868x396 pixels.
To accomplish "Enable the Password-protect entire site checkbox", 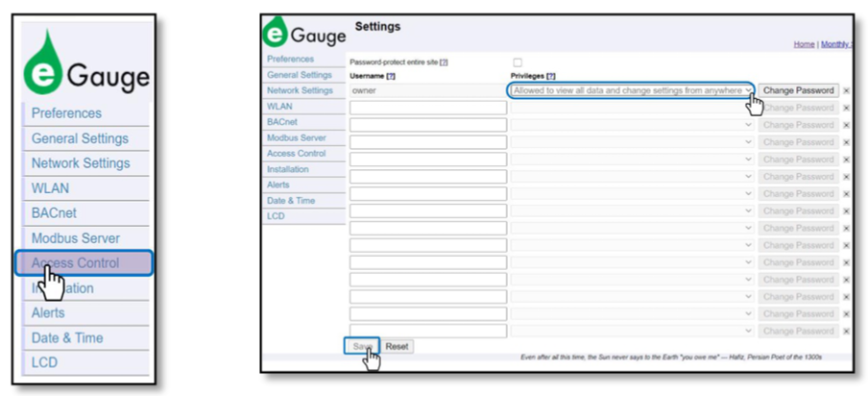I will (x=518, y=62).
